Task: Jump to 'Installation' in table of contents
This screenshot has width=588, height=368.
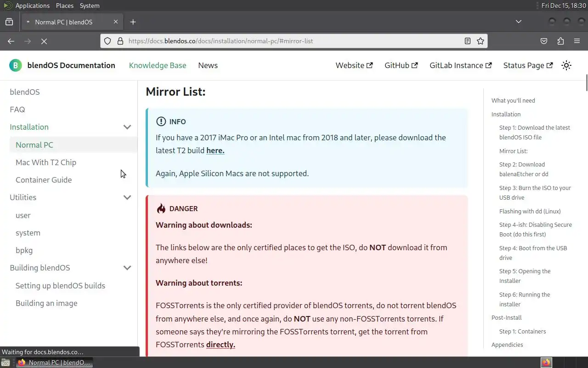Action: point(506,114)
